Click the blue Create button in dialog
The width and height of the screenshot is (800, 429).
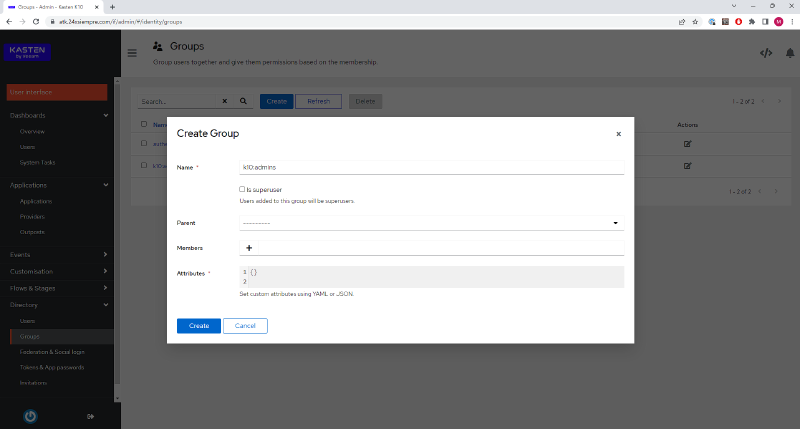[x=199, y=326]
